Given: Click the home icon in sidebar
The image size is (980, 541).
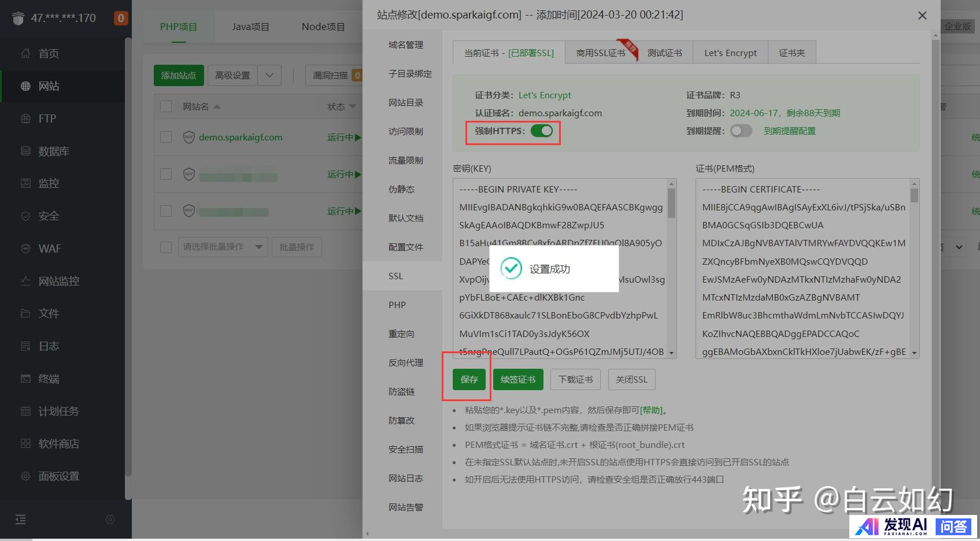Looking at the screenshot, I should [25, 54].
